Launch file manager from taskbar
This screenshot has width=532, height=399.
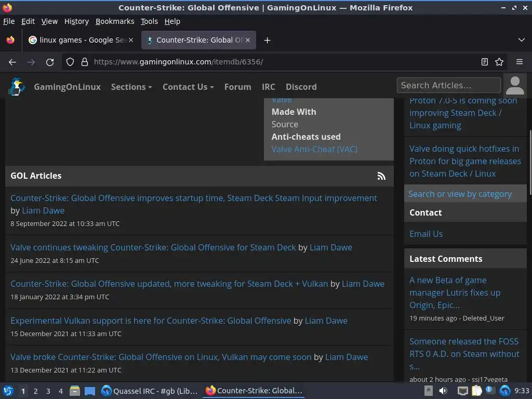(75, 391)
